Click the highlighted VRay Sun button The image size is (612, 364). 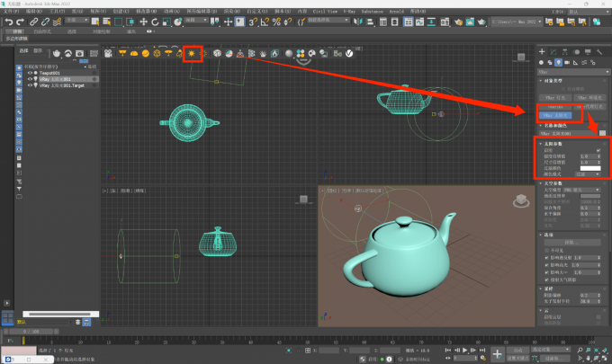tap(555, 115)
